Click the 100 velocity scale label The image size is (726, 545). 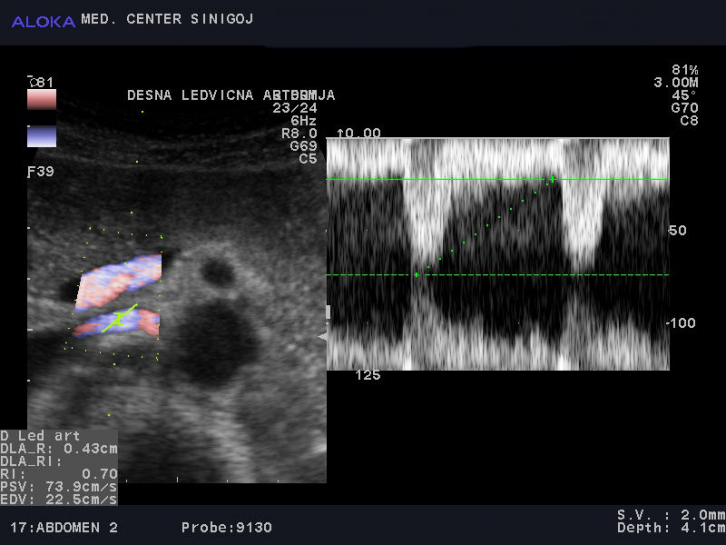click(682, 323)
